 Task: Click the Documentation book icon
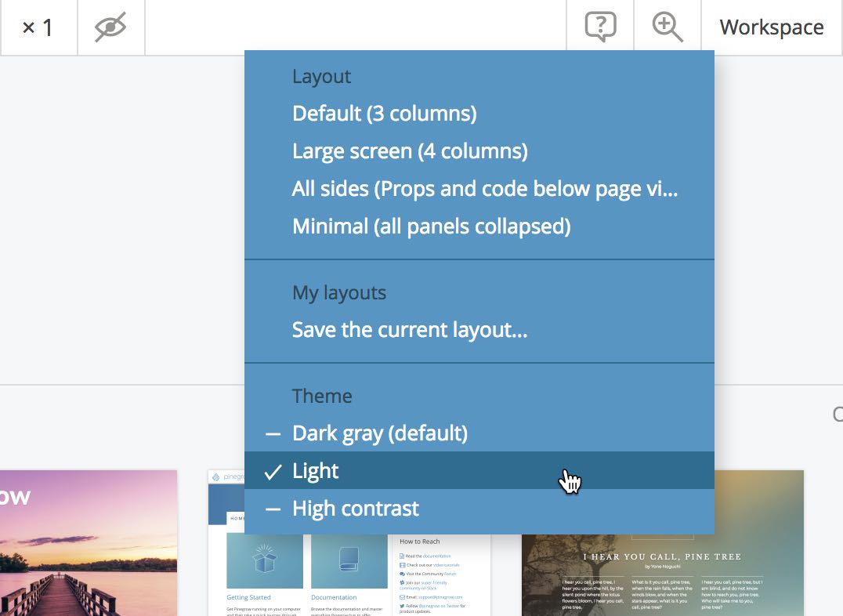(x=349, y=560)
